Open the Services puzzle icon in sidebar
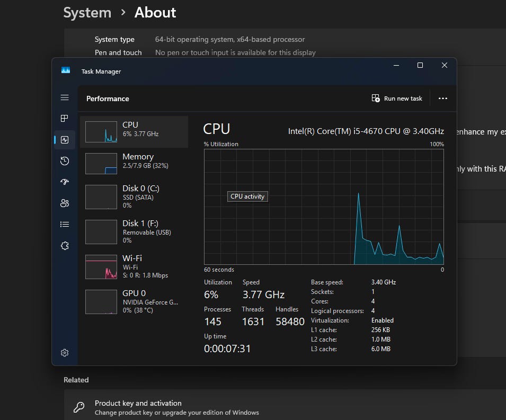506x420 pixels. [x=65, y=246]
